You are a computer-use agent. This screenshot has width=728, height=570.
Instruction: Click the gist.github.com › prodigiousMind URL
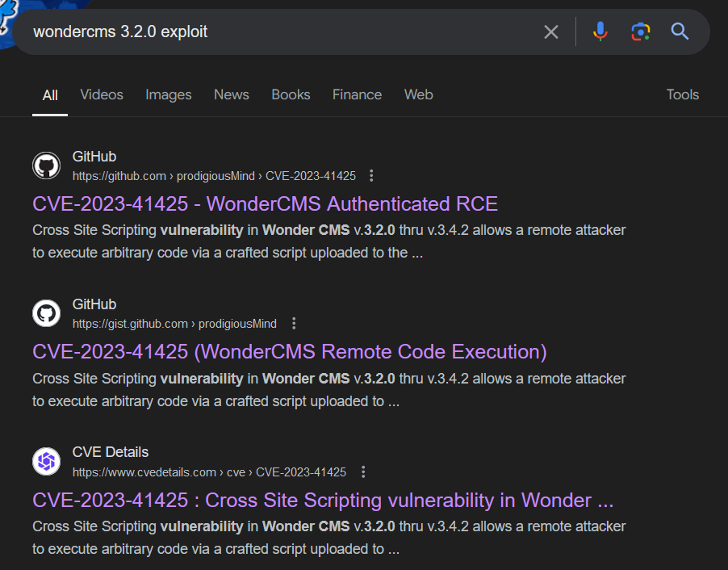(174, 324)
